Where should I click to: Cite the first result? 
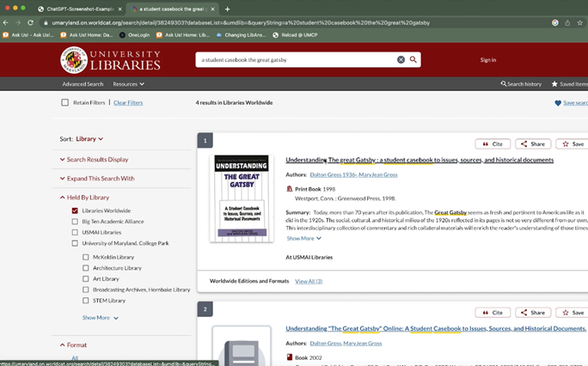point(493,144)
